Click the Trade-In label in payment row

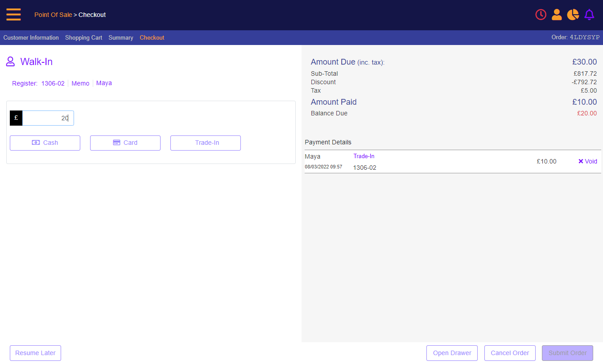364,156
